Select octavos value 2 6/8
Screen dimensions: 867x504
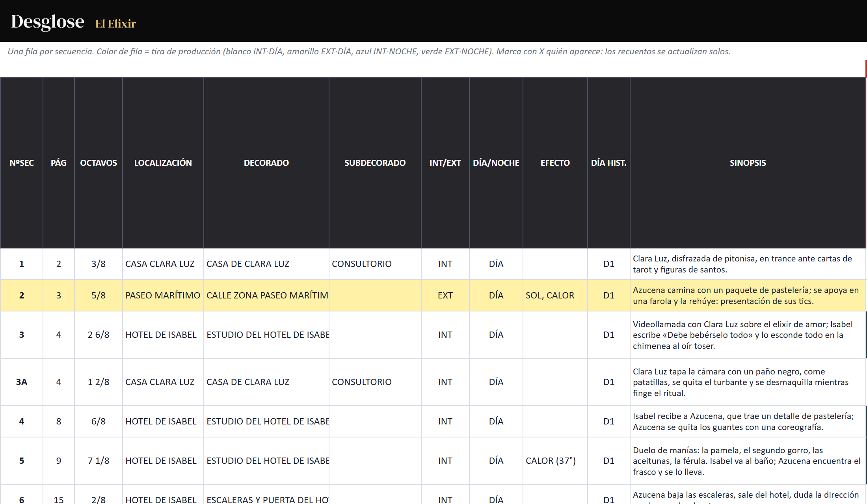(x=99, y=335)
